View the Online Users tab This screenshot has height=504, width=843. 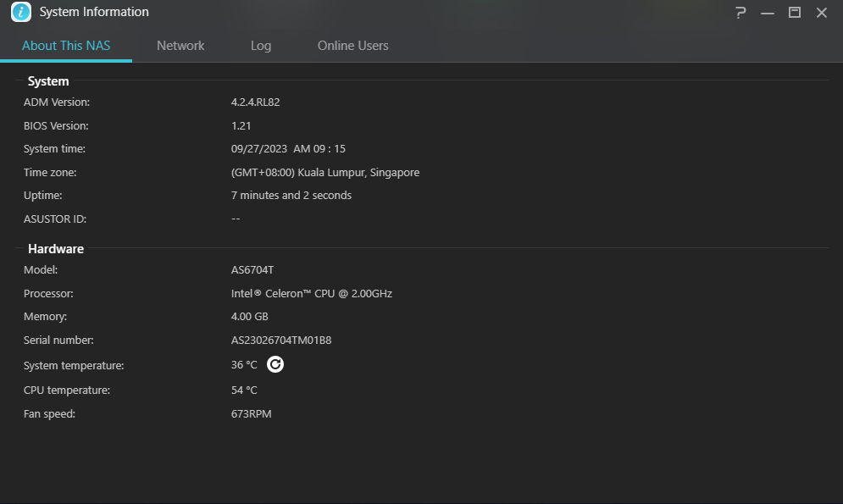(352, 46)
